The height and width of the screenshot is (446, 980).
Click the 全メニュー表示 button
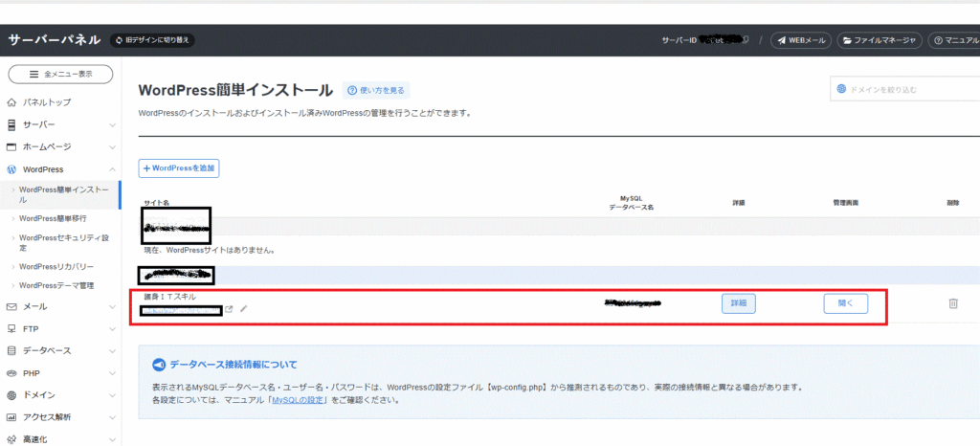[60, 74]
